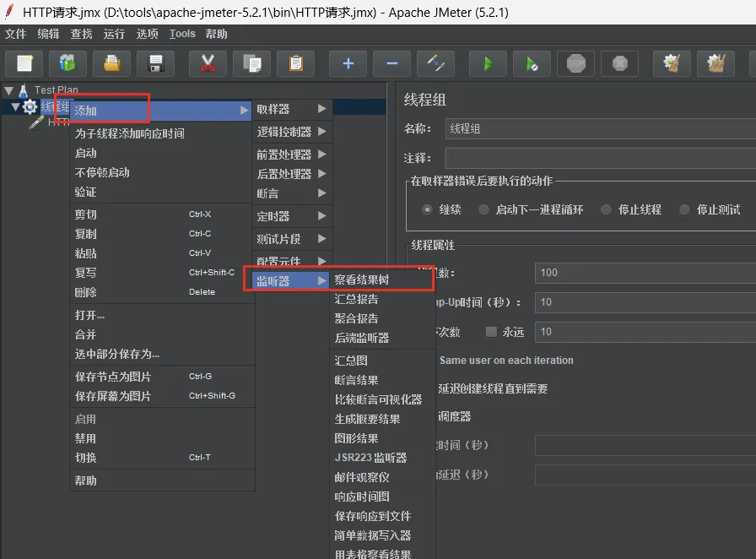The width and height of the screenshot is (756, 559).
Task: Click the JMeter feather title icon
Action: pos(9,11)
